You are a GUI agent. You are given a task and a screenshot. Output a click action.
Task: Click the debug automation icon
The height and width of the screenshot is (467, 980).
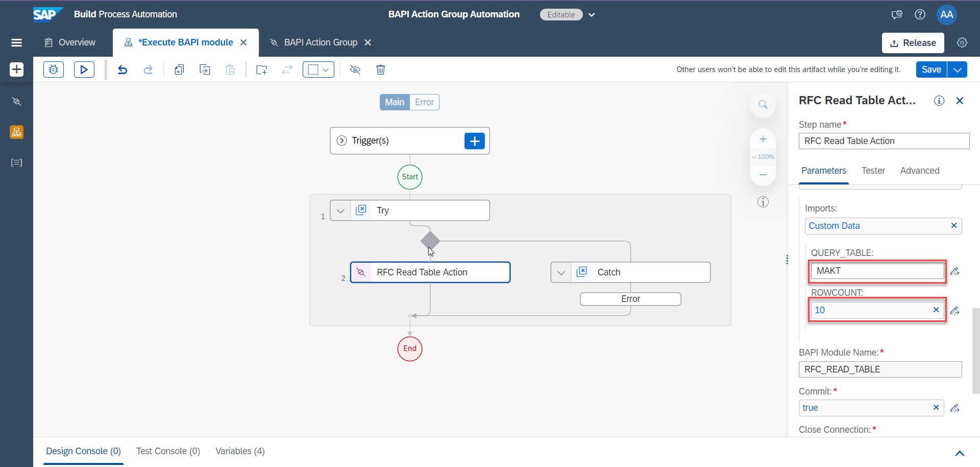pos(54,69)
